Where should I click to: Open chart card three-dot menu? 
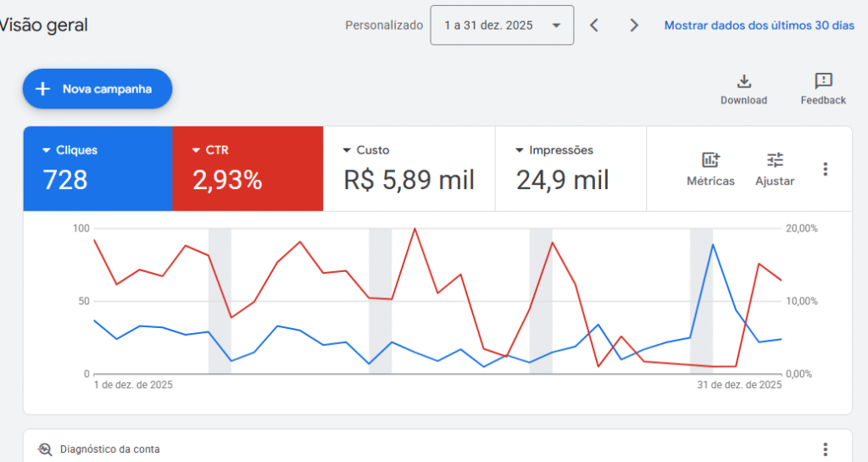point(825,169)
